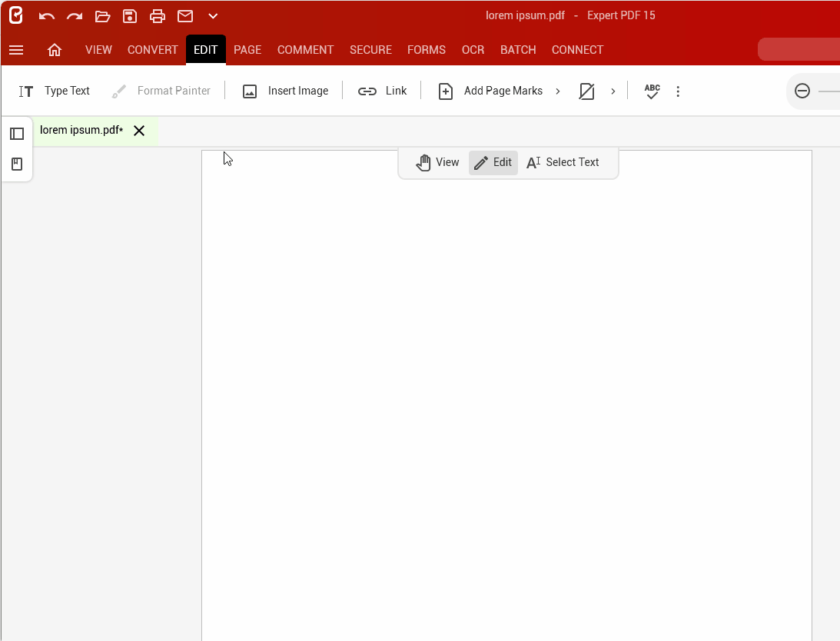
Task: Open more options three-dot menu
Action: point(678,91)
